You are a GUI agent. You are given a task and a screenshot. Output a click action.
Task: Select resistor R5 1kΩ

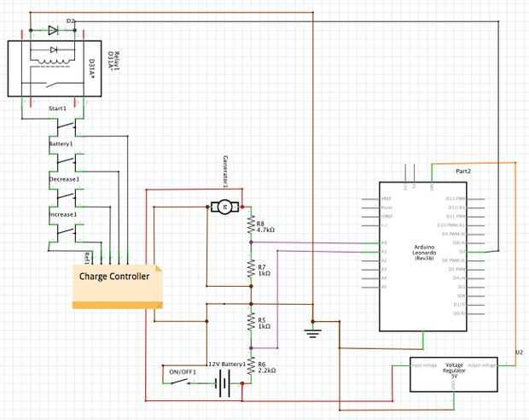pos(251,322)
